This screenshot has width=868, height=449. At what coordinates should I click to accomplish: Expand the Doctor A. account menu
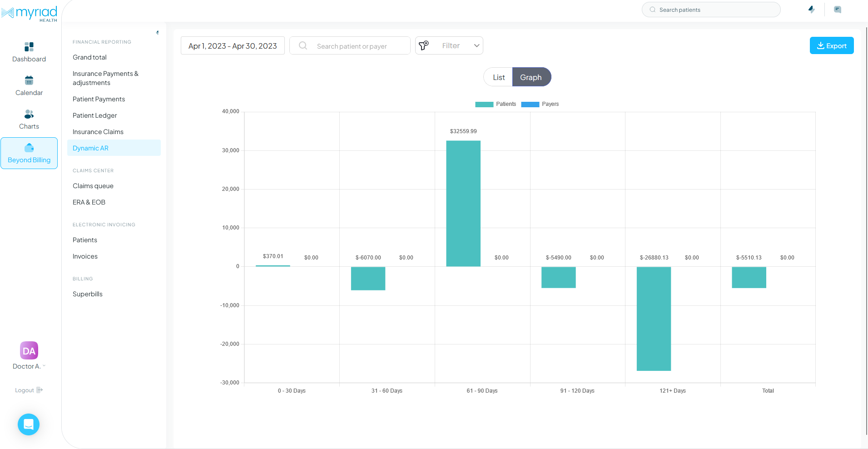pyautogui.click(x=29, y=366)
